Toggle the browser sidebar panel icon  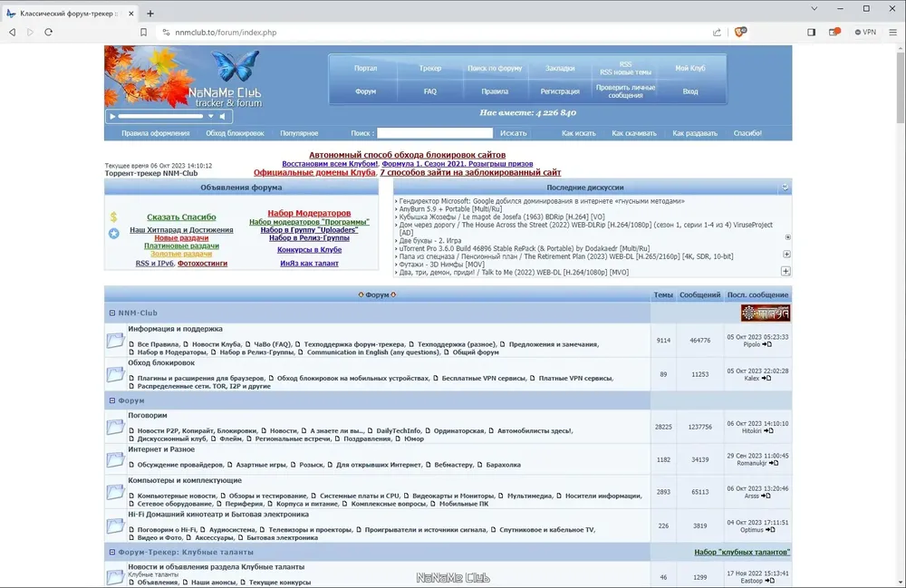point(811,33)
